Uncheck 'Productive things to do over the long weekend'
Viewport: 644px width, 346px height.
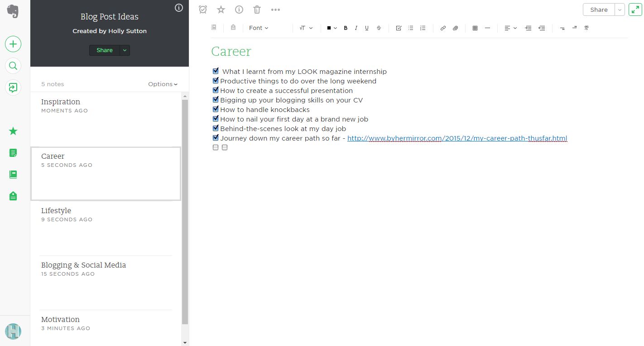pyautogui.click(x=216, y=80)
